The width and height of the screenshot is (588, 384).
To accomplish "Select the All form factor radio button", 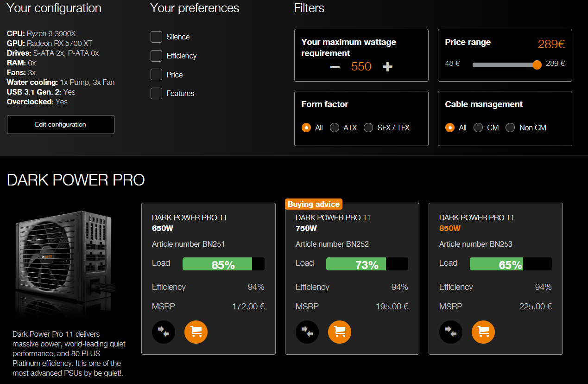I will pyautogui.click(x=306, y=128).
